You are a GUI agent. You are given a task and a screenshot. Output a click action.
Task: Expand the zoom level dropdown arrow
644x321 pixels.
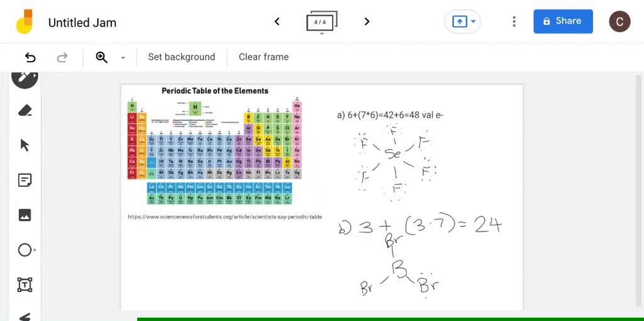(123, 57)
